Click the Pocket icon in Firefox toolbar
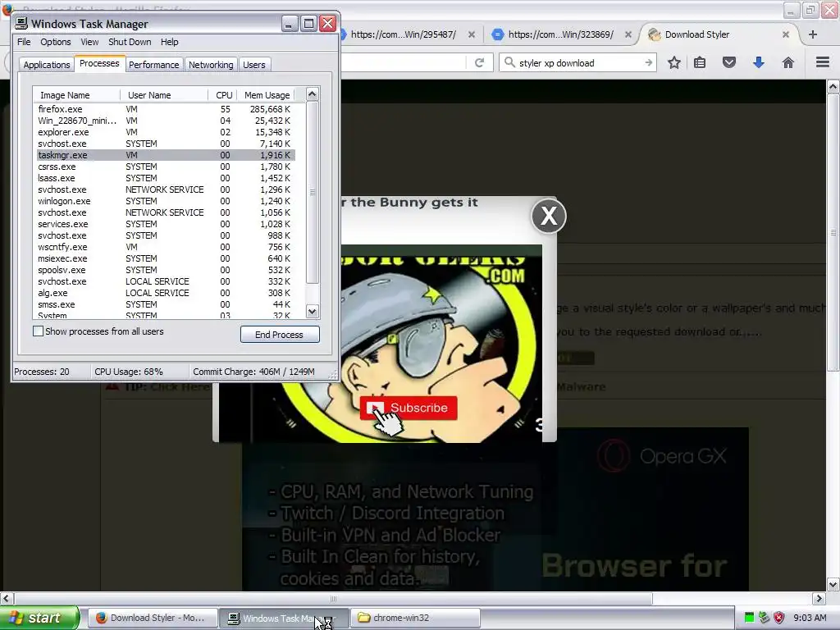The image size is (840, 630). coord(729,62)
